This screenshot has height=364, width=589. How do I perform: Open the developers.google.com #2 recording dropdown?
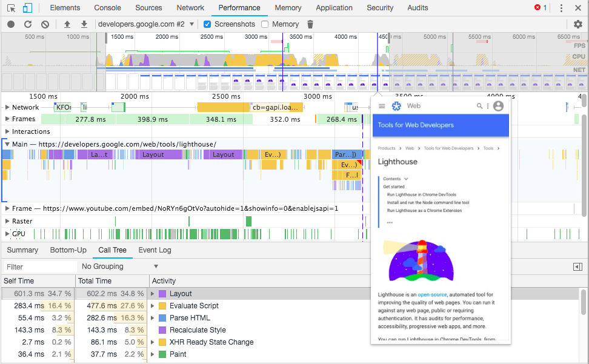click(x=146, y=24)
